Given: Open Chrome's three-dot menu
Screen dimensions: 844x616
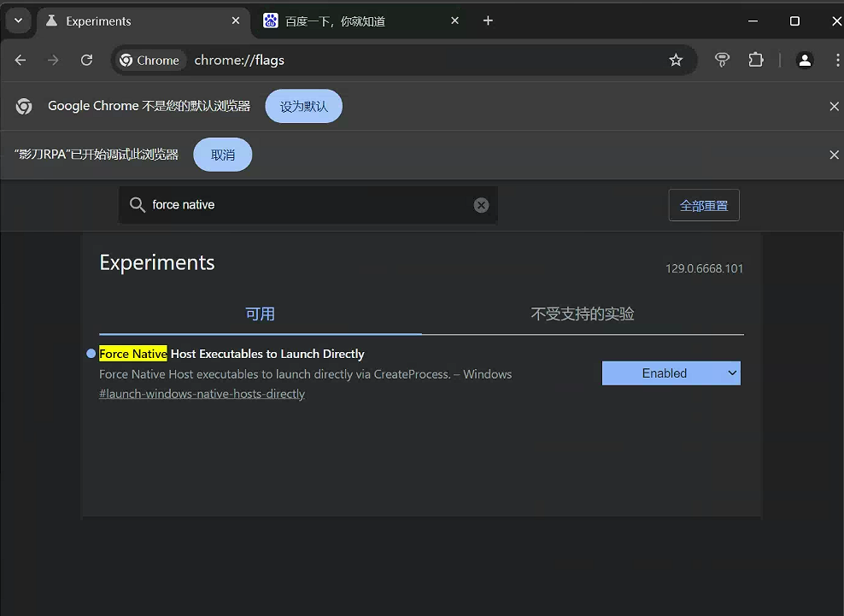Looking at the screenshot, I should click(836, 60).
